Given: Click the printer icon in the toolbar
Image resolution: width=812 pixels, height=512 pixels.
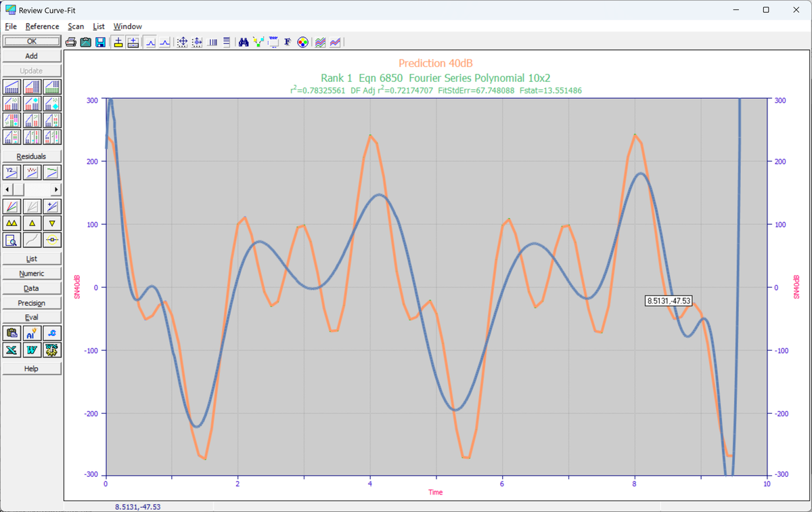Looking at the screenshot, I should [x=70, y=42].
